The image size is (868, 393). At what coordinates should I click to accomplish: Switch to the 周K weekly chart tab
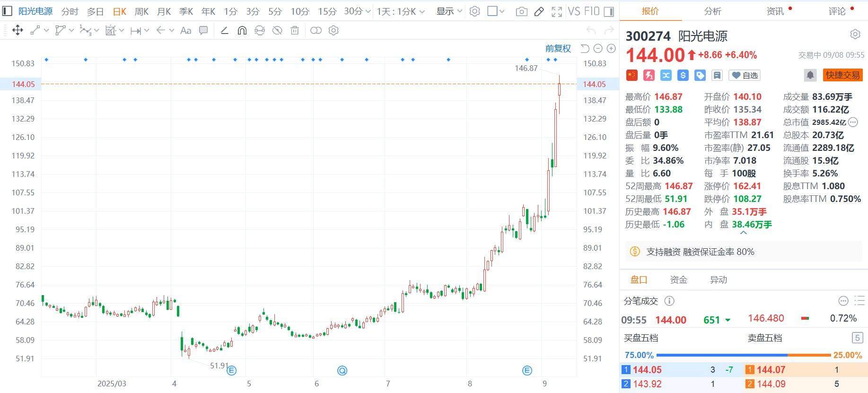pyautogui.click(x=141, y=11)
